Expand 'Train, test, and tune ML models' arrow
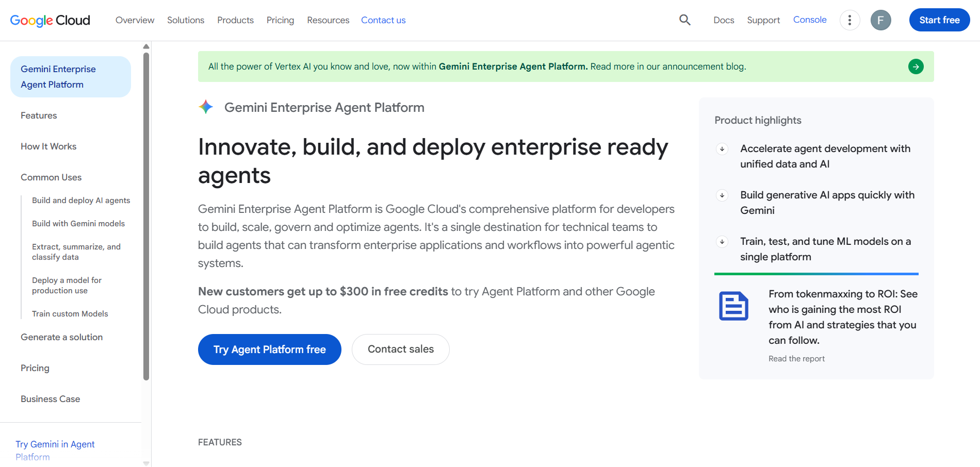 [x=722, y=242]
